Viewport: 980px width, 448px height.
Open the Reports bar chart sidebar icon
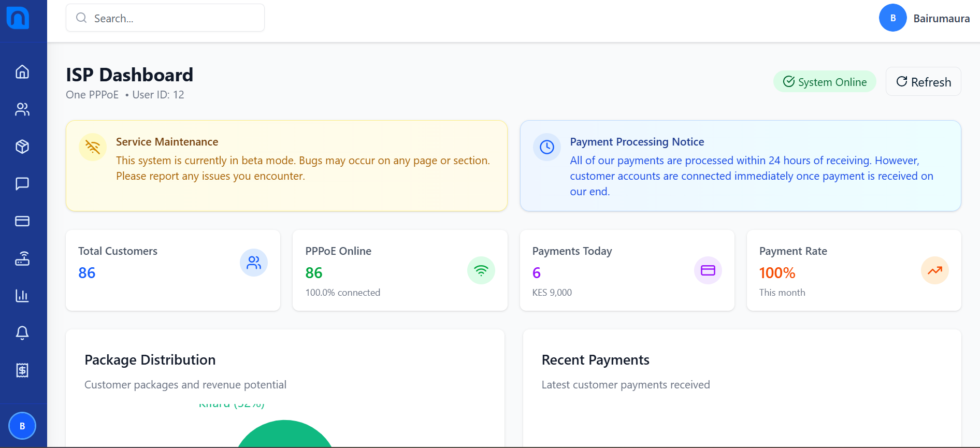coord(22,296)
